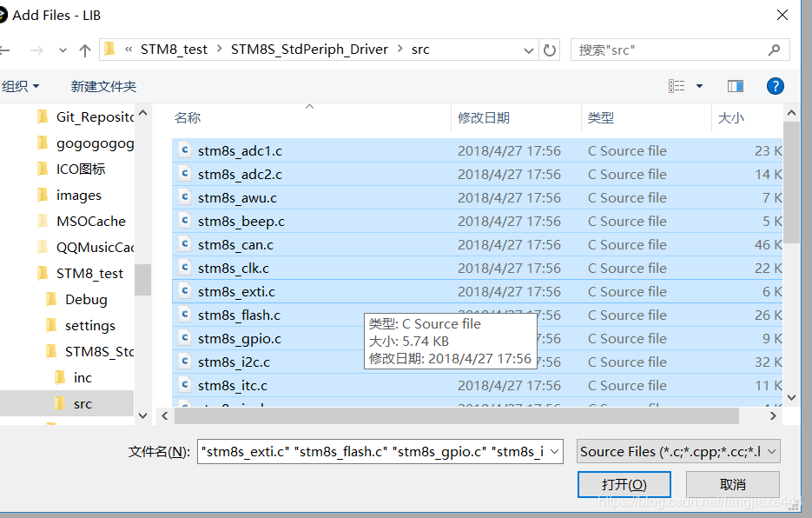This screenshot has height=518, width=812.
Task: Create a new folder with 新建文件夹
Action: [x=103, y=86]
